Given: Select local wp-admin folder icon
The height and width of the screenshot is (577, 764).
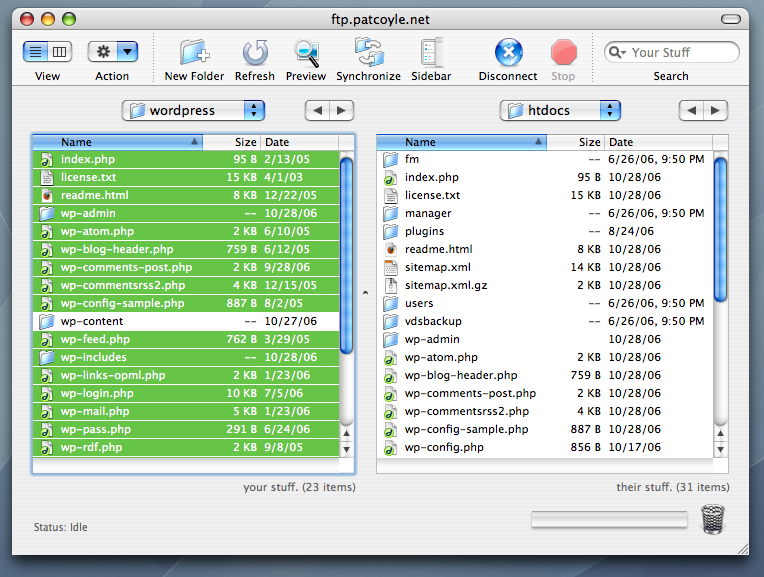Looking at the screenshot, I should point(47,213).
